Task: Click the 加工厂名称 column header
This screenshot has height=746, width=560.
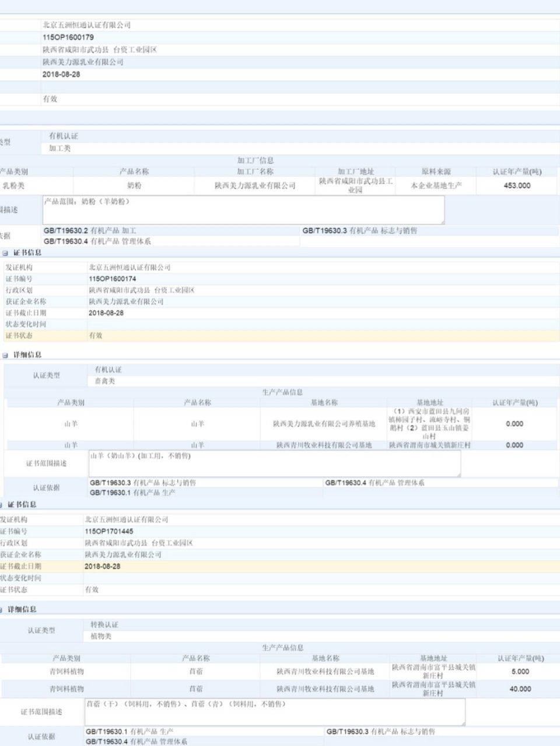Action: (255, 172)
